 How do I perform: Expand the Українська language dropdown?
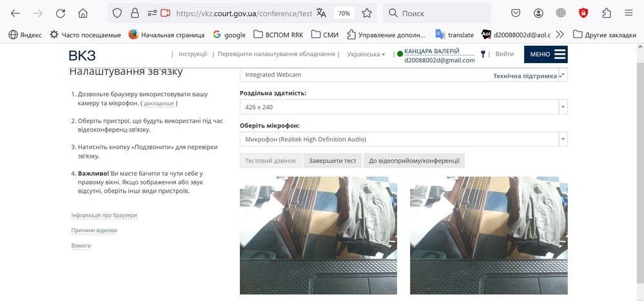(366, 54)
